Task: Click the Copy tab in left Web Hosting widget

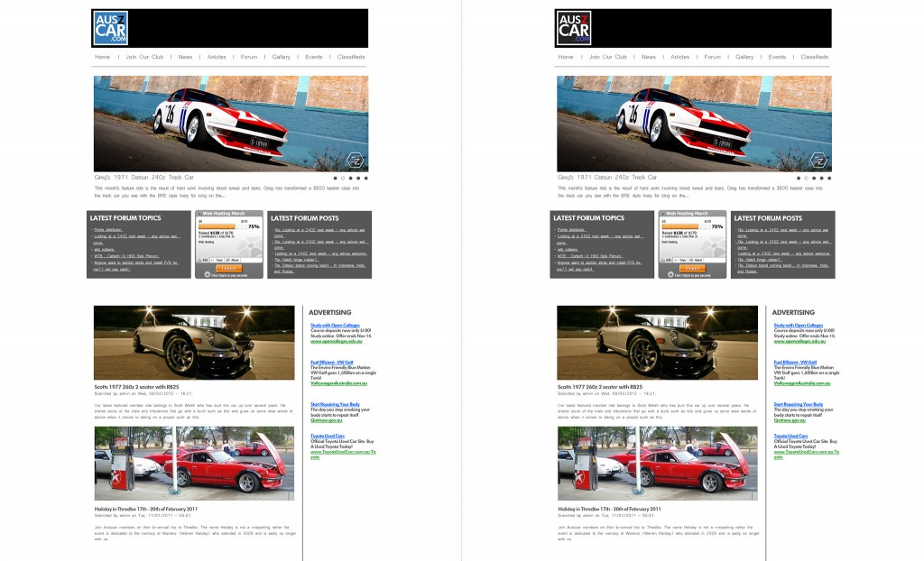Action: (x=218, y=260)
